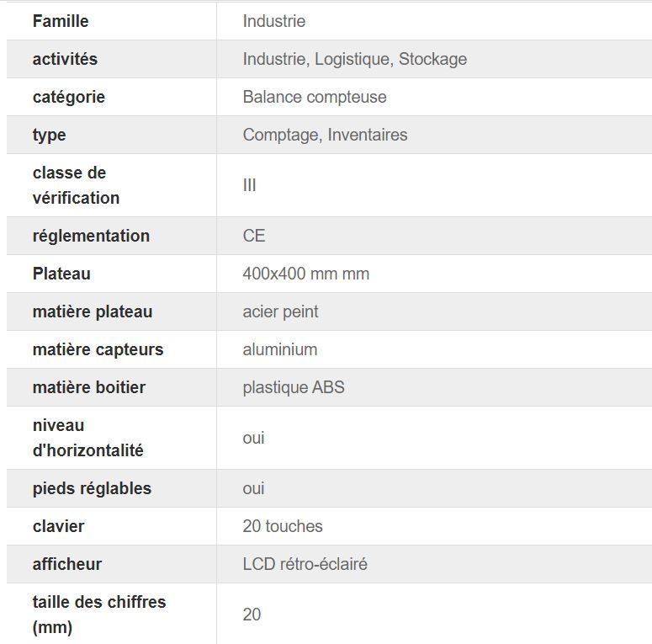Click the "activités" row label

coord(65,59)
